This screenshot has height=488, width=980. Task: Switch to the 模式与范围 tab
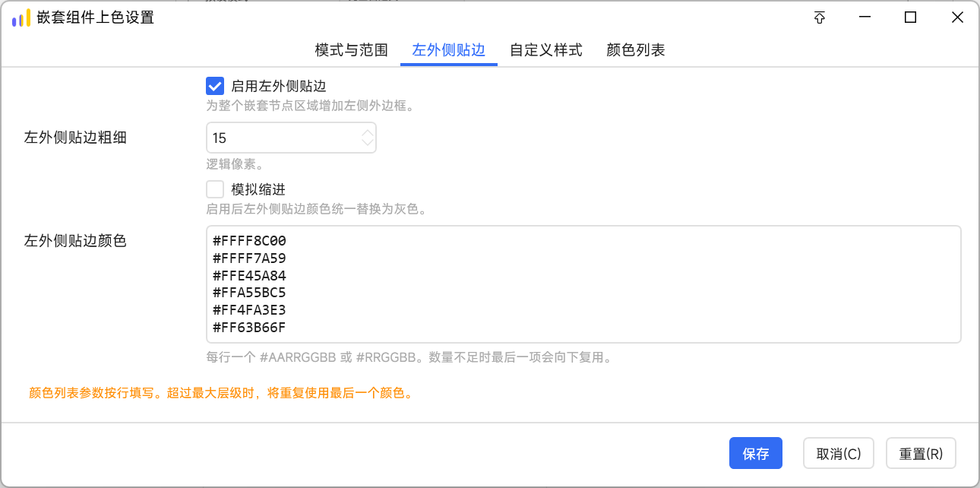352,50
